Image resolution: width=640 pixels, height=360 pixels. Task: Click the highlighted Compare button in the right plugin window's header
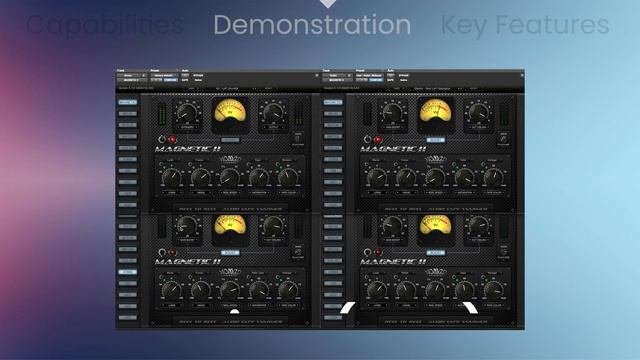tap(376, 80)
